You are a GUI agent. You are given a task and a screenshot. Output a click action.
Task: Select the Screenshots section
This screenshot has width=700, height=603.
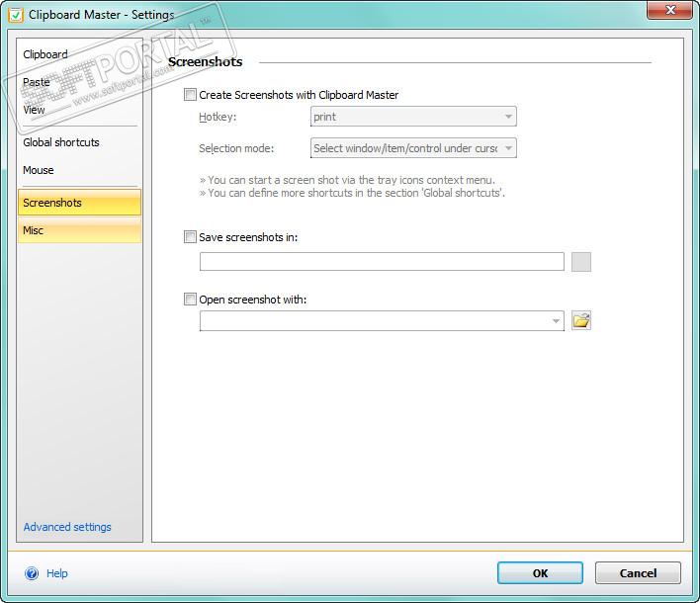pyautogui.click(x=79, y=203)
